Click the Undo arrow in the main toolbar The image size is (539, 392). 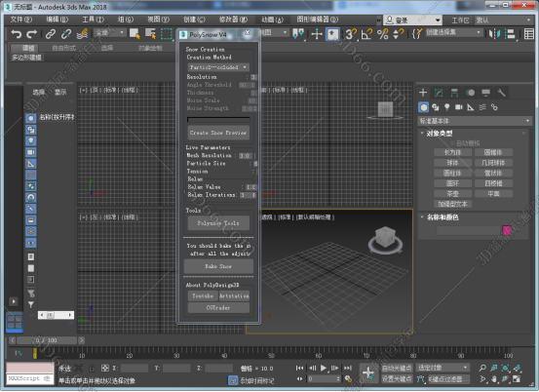point(17,34)
